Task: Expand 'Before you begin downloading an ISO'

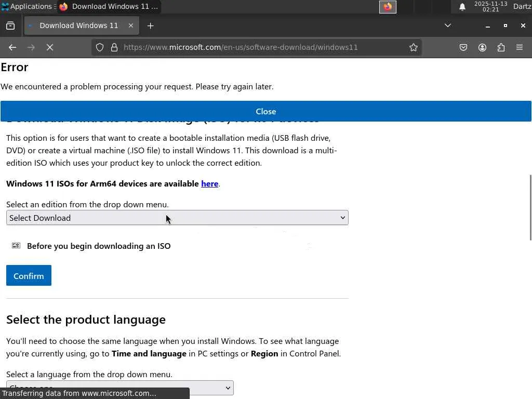Action: point(98,246)
